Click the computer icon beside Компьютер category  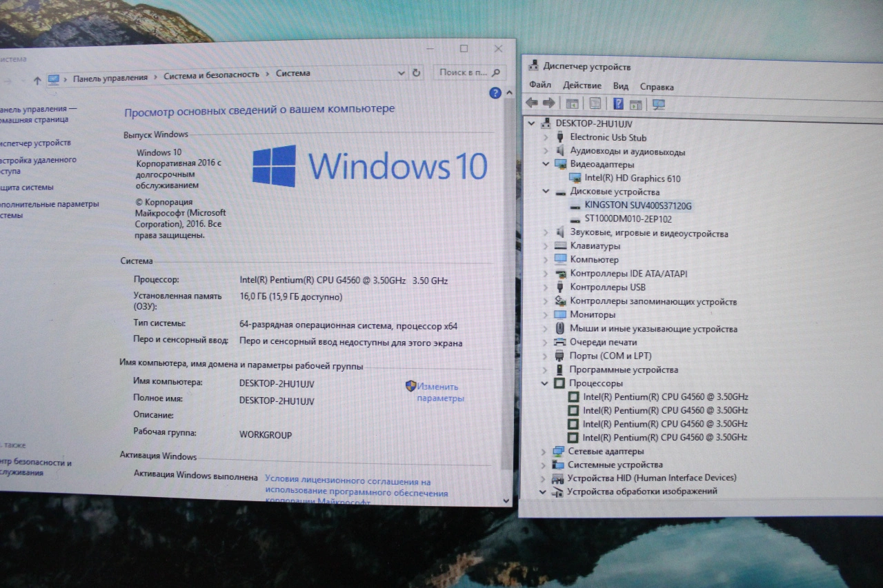560,259
